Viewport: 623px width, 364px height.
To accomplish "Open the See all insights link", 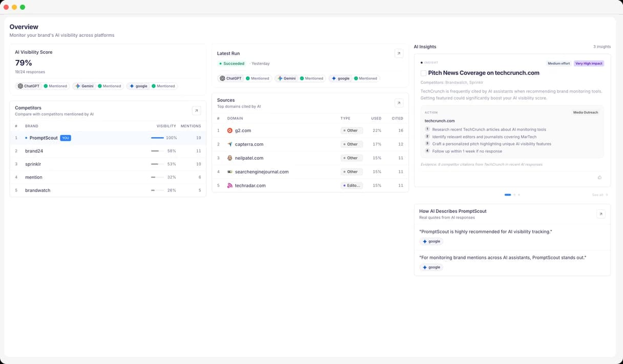I will 599,195.
